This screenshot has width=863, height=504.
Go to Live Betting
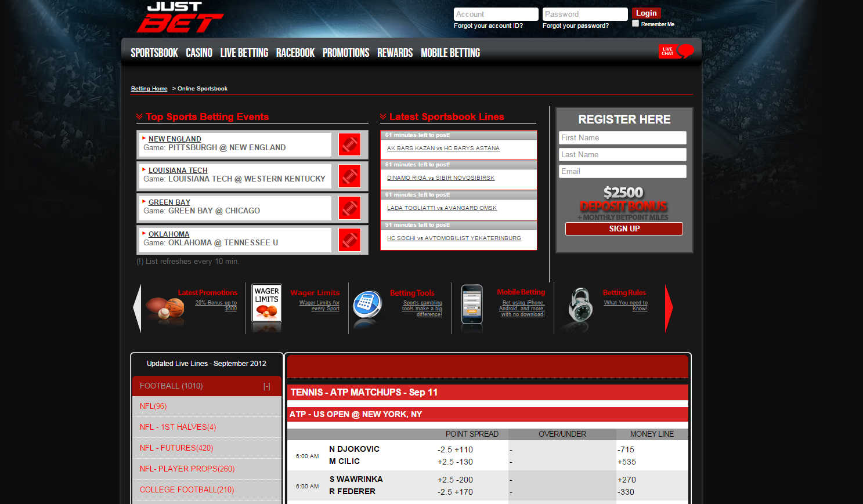[244, 53]
